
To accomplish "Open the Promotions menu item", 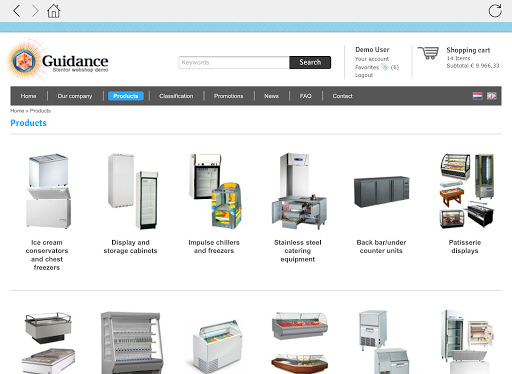I will pos(228,96).
